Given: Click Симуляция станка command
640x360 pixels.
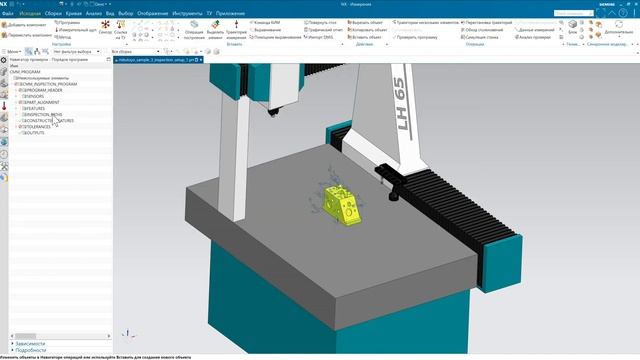Looking at the screenshot, I should pos(480,37).
